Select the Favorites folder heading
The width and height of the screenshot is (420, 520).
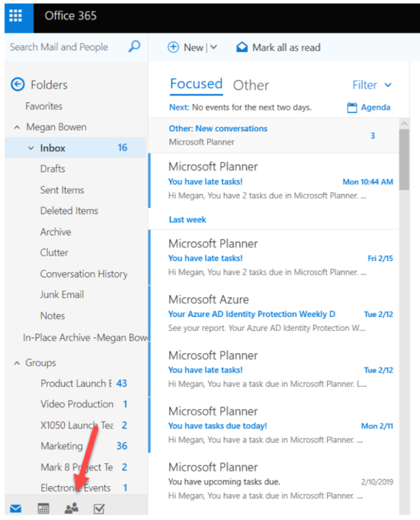pos(44,106)
